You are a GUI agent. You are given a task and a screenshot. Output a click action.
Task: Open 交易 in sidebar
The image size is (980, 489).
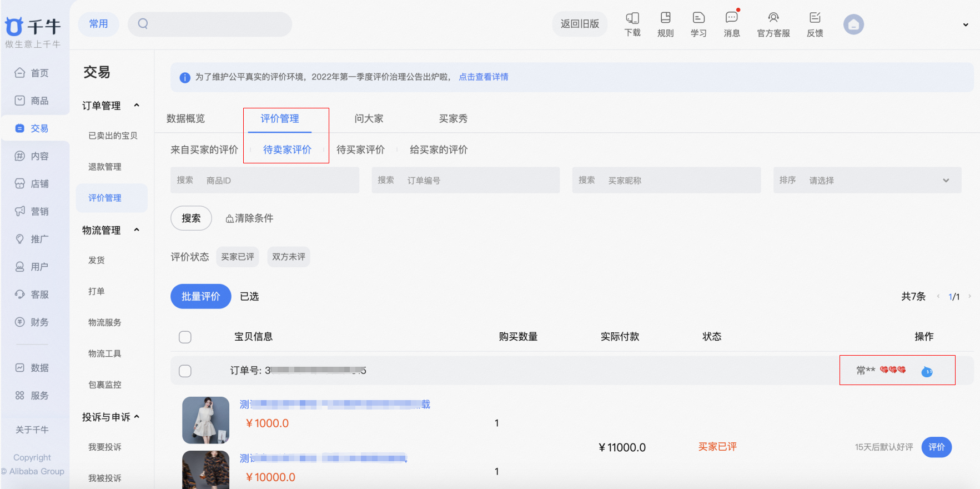coord(32,128)
